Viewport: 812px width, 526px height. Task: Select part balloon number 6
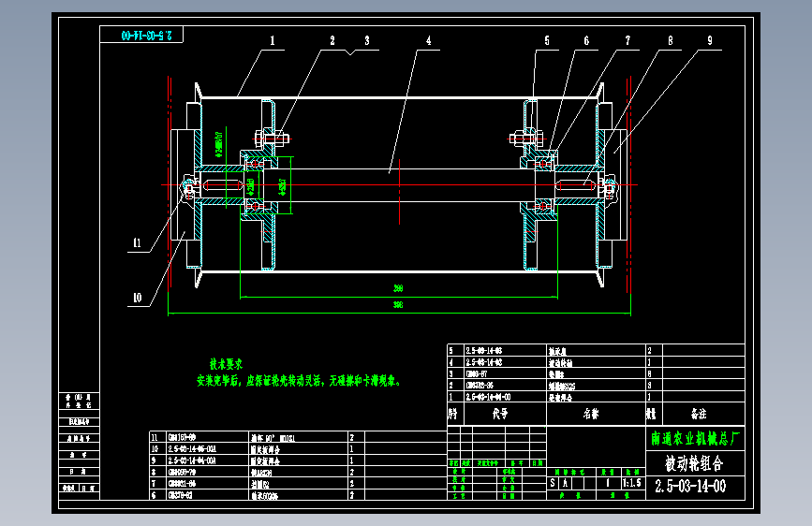[x=586, y=41]
